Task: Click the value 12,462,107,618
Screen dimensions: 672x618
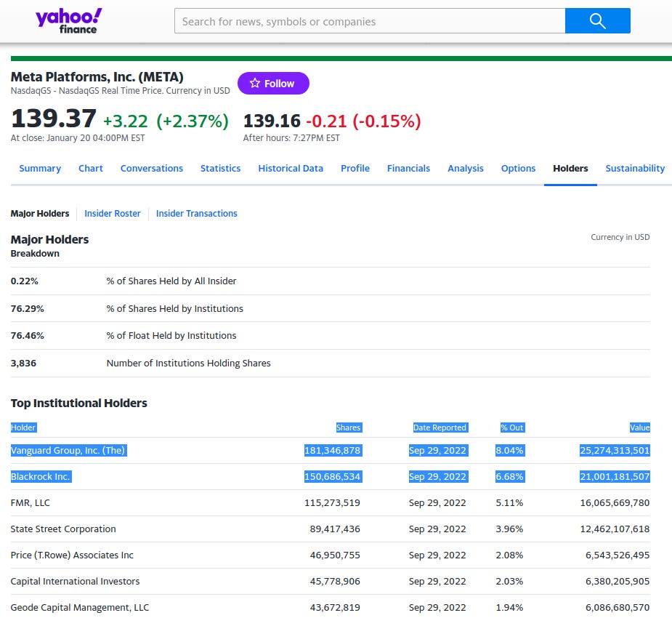Action: pyautogui.click(x=615, y=529)
